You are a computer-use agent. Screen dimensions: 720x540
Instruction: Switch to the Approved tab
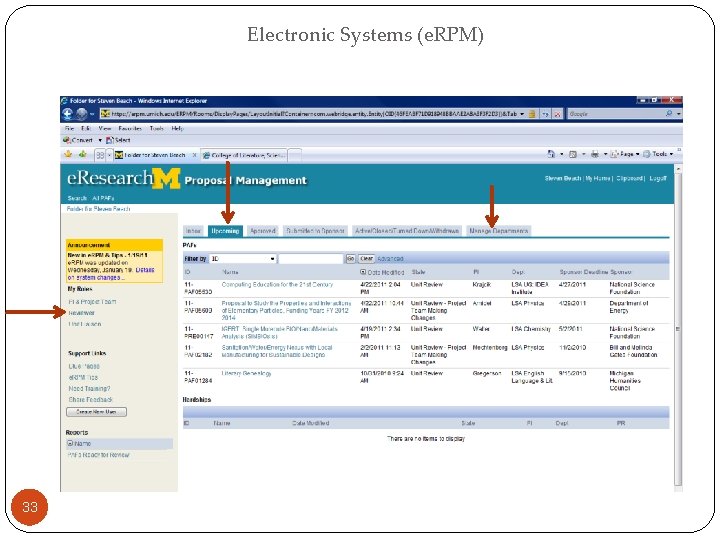tap(263, 231)
